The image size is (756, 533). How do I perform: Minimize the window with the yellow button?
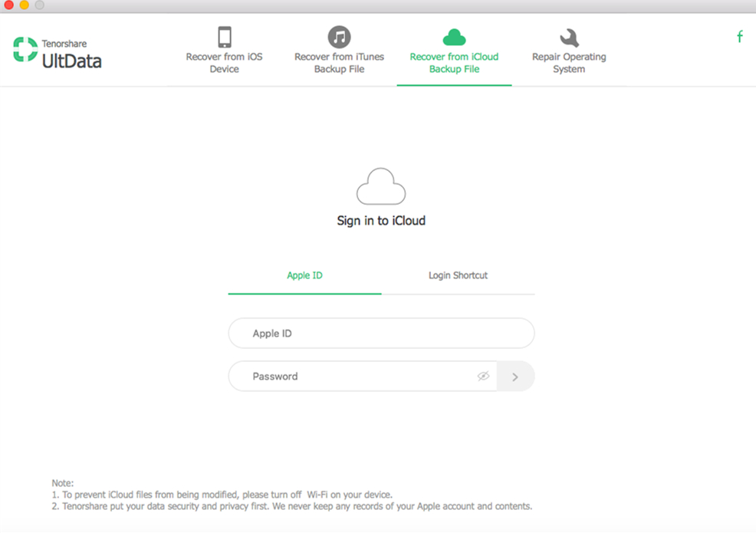[24, 5]
